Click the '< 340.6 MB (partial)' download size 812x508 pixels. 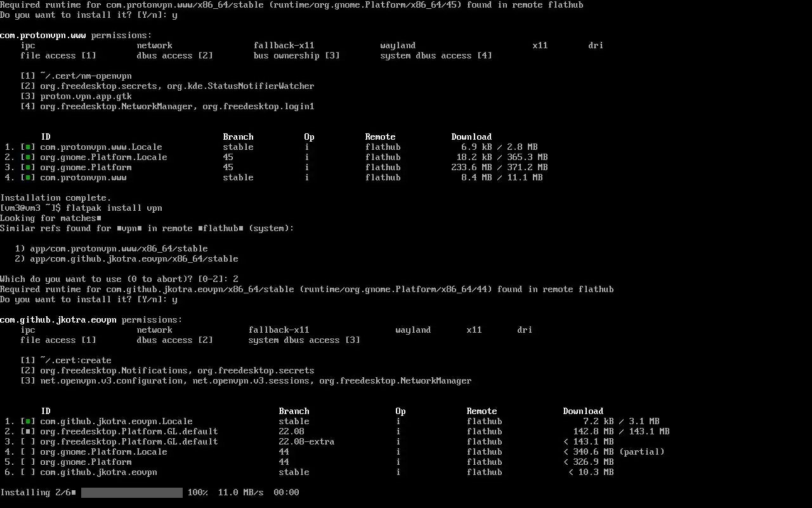pos(614,452)
